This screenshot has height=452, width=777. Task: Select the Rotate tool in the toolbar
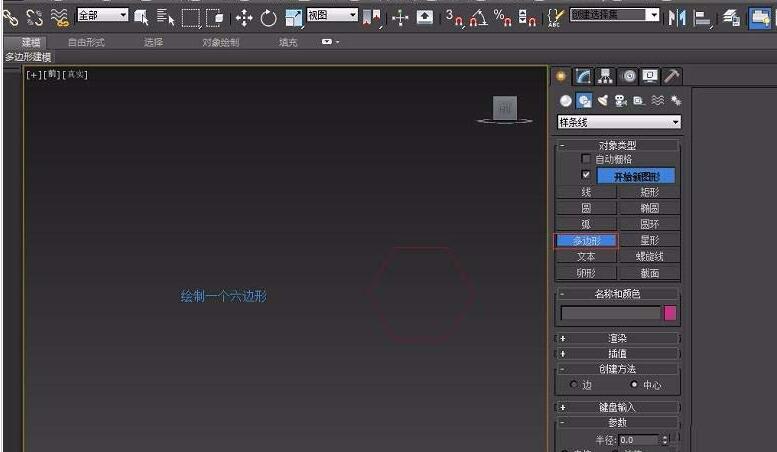268,18
